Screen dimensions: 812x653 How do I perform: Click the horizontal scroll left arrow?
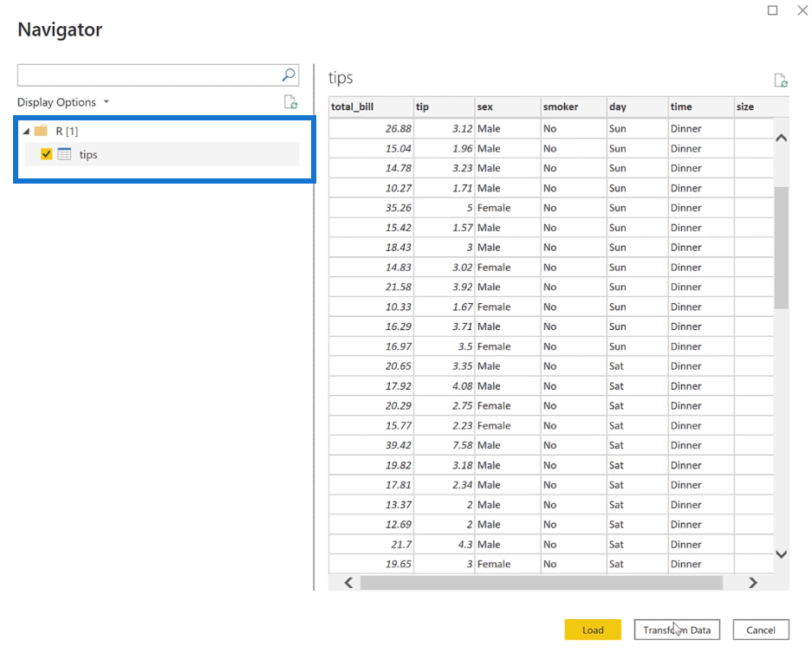pos(348,583)
